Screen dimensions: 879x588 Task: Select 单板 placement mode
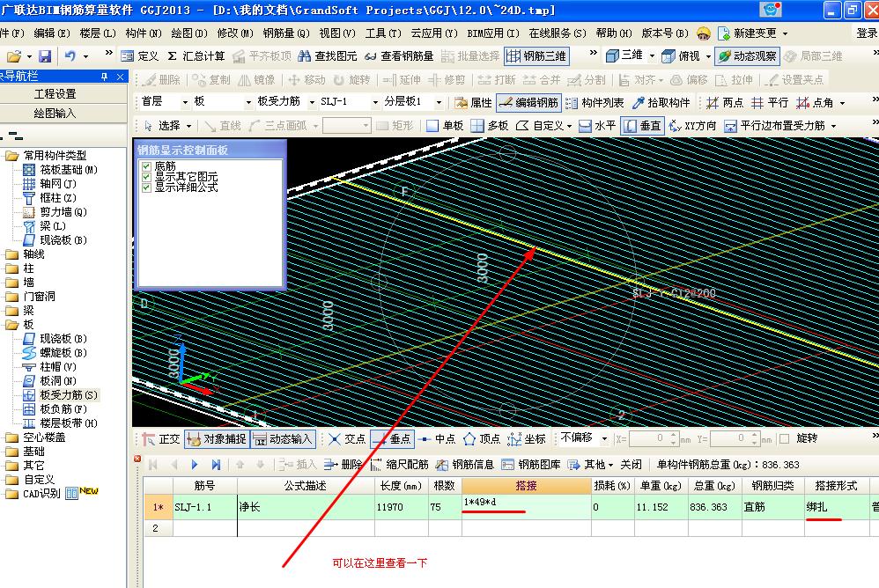[445, 126]
